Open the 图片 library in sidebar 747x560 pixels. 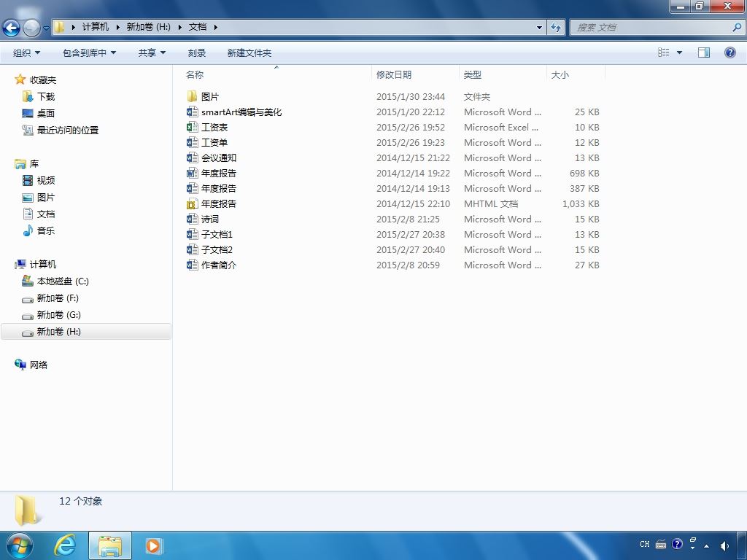click(x=46, y=197)
